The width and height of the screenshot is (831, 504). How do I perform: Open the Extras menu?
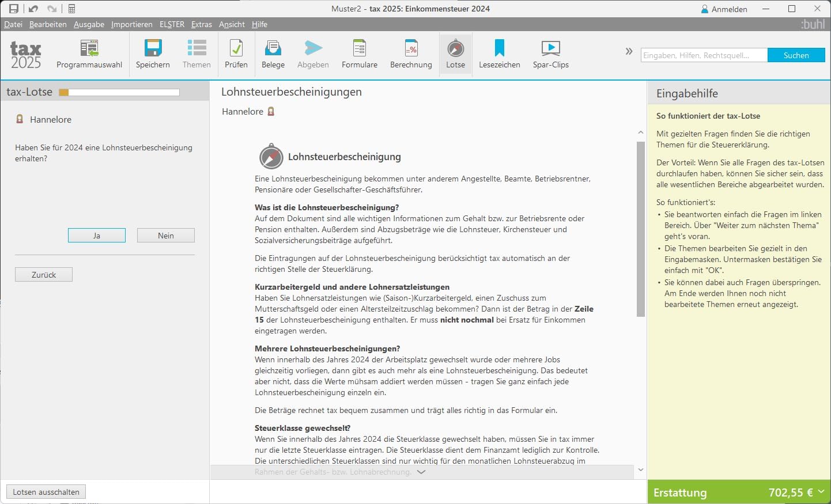point(202,24)
